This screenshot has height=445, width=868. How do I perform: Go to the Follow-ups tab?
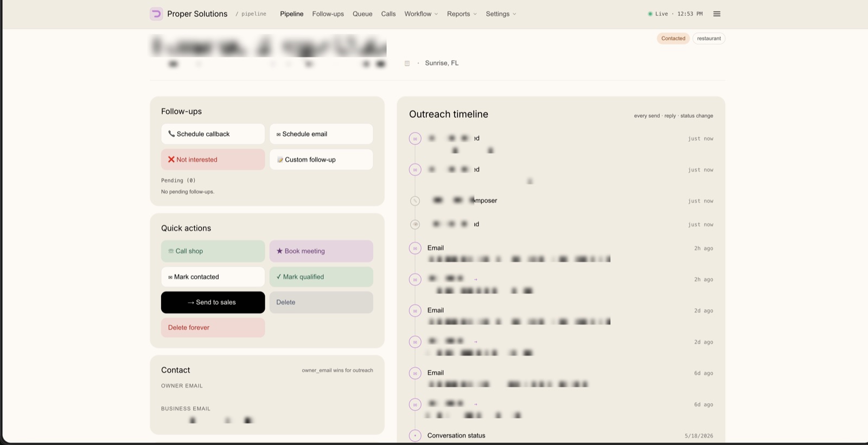click(x=328, y=14)
